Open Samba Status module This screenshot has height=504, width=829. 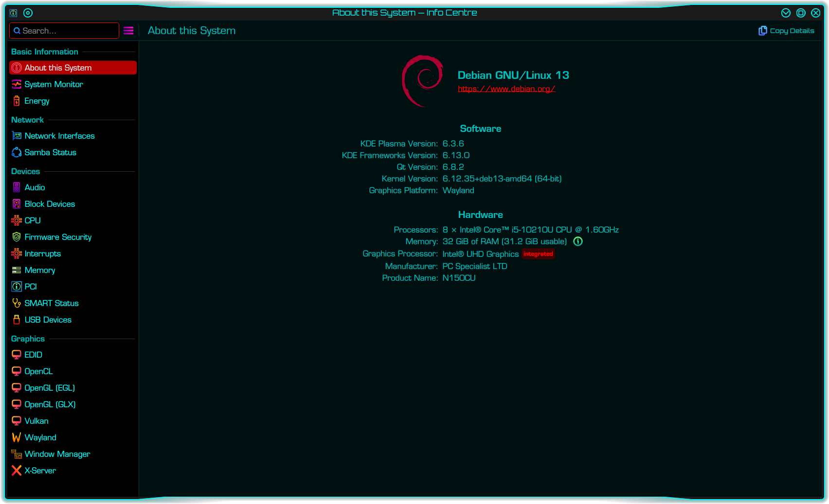coord(73,152)
